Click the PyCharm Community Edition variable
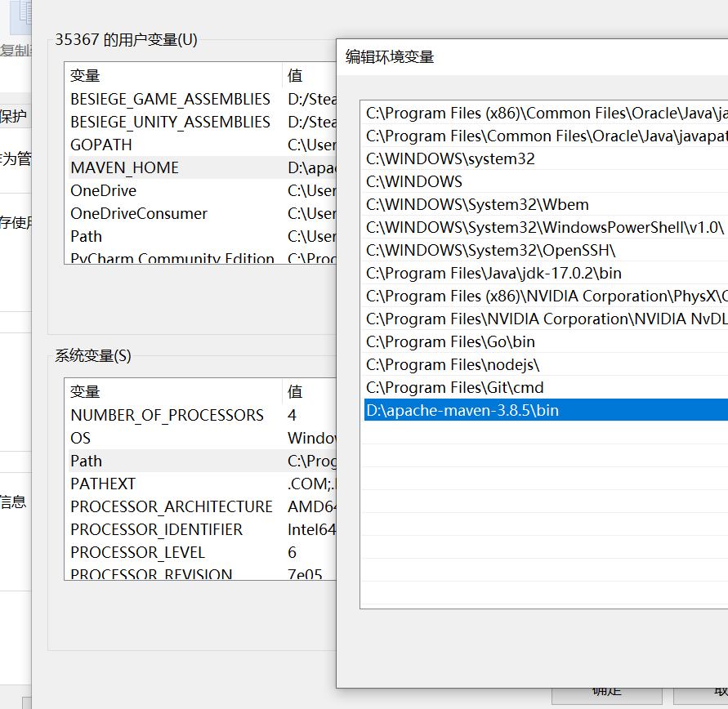Viewport: 728px width, 709px height. click(172, 258)
